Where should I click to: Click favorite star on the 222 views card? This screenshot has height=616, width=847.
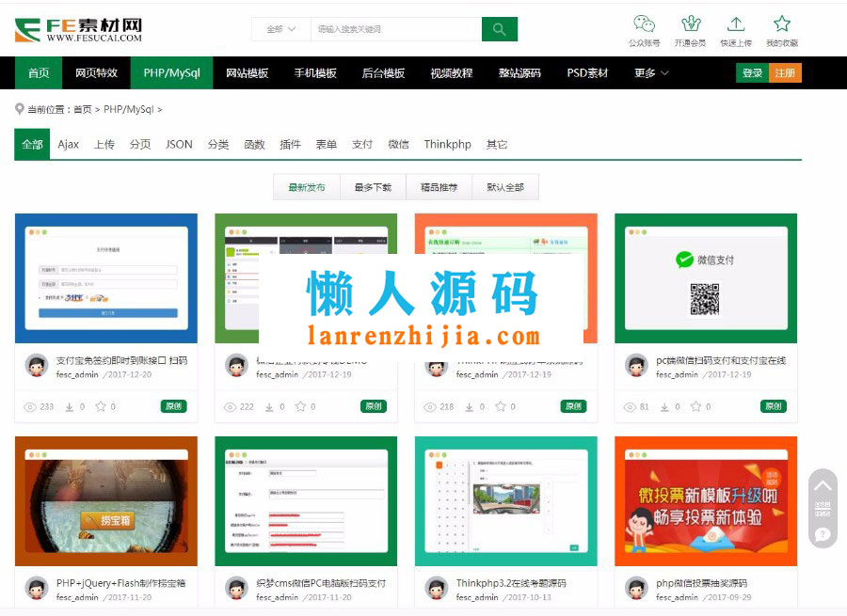tap(300, 406)
